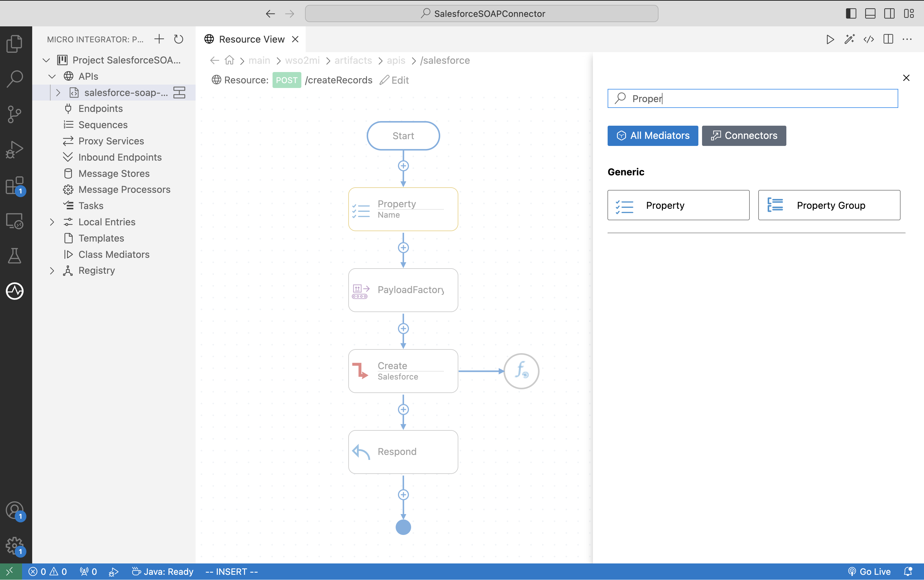This screenshot has width=924, height=580.
Task: Click breadcrumb back arrow
Action: click(x=214, y=60)
